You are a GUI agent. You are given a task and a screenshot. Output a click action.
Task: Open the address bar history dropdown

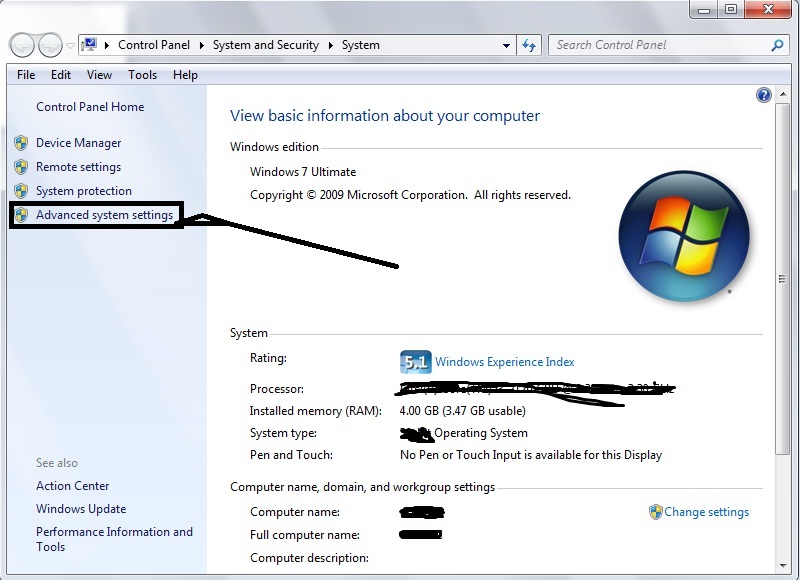pyautogui.click(x=506, y=45)
